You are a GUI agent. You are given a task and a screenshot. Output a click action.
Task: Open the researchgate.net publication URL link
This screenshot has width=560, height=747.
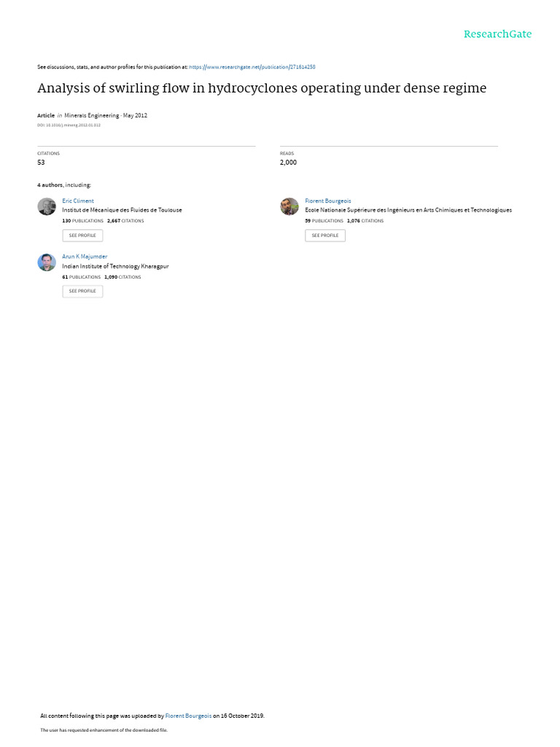point(252,67)
